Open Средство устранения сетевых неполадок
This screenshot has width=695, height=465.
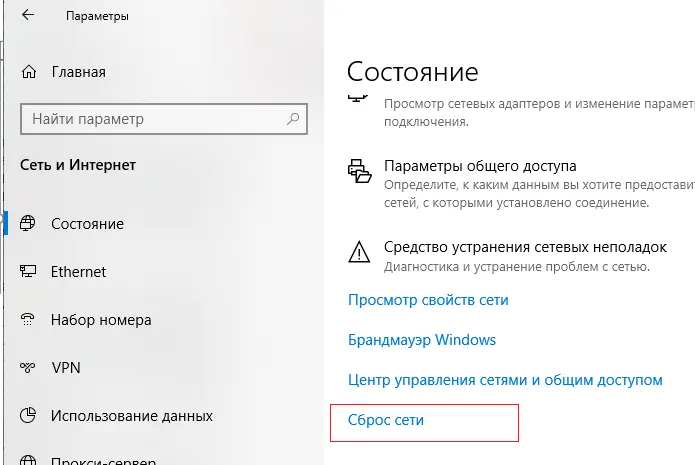pyautogui.click(x=525, y=247)
